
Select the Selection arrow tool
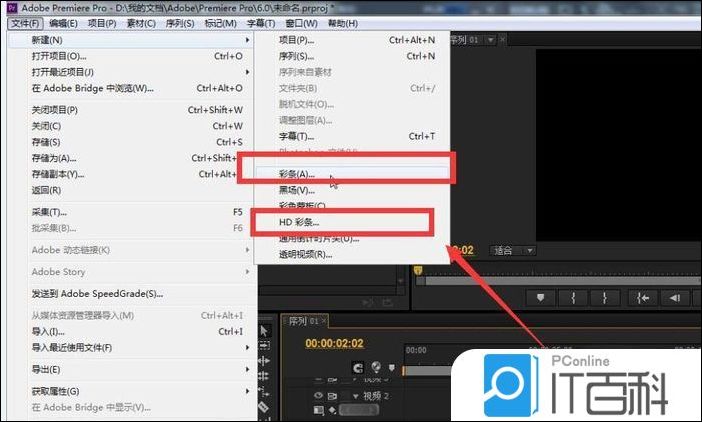264,331
